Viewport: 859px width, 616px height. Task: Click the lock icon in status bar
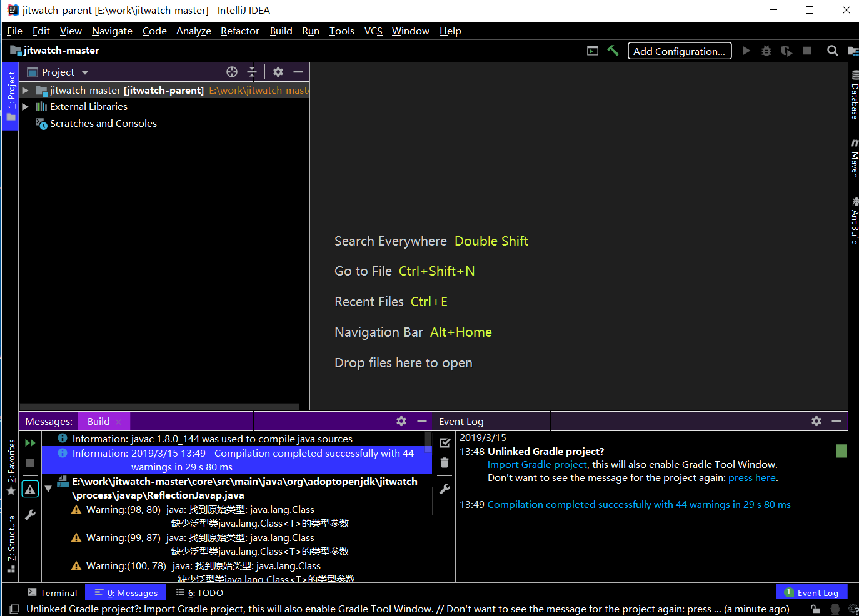815,609
